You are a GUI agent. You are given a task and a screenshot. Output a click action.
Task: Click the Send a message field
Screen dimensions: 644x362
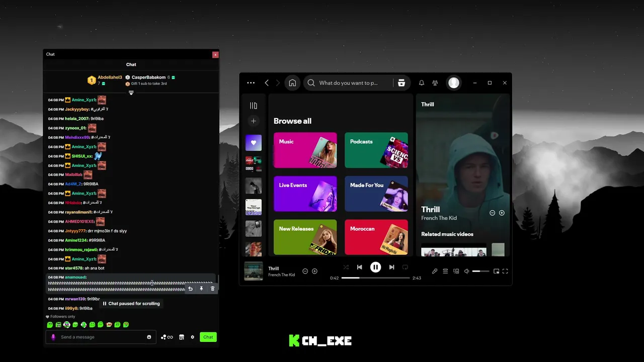click(101, 337)
